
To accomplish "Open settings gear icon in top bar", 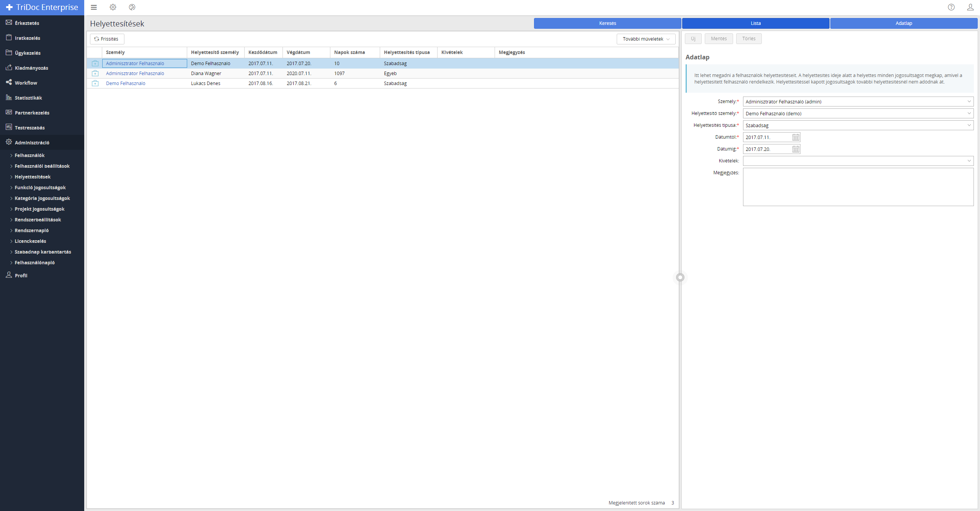I will click(x=113, y=7).
